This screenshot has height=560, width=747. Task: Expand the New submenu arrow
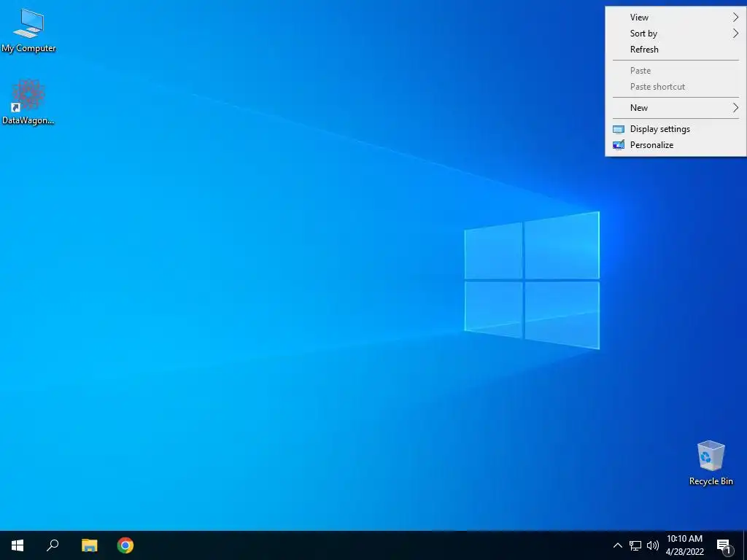(735, 108)
